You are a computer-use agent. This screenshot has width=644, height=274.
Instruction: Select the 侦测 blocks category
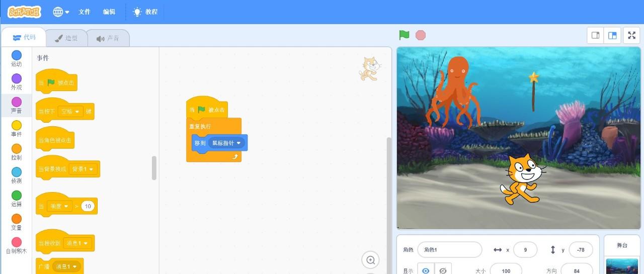pyautogui.click(x=17, y=175)
